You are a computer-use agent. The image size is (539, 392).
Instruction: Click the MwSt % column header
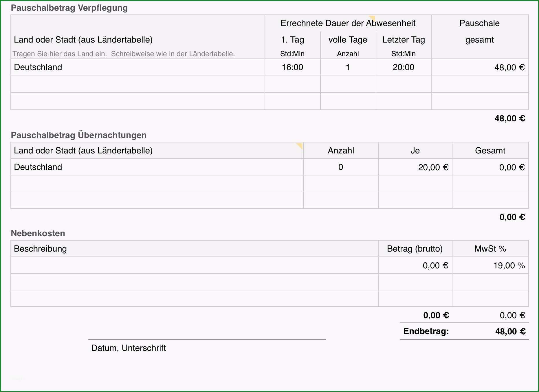(490, 249)
